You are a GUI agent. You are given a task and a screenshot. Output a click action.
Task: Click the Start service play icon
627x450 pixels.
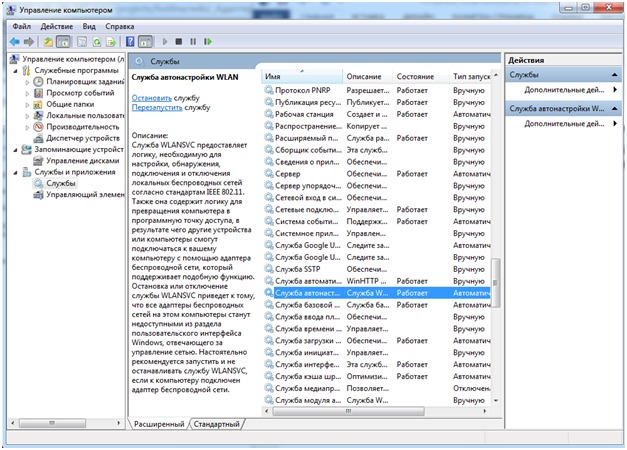[165, 41]
